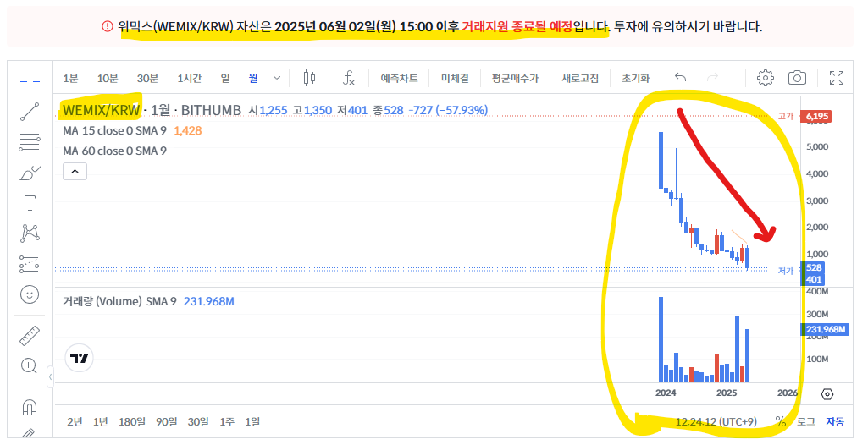
Task: Set chart range to 180일
Action: 132,422
